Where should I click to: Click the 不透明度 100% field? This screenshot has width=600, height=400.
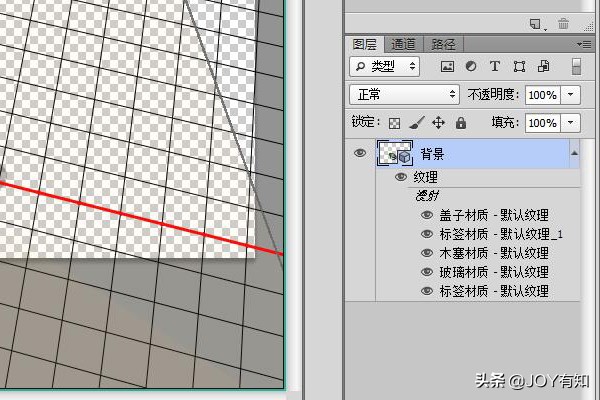[x=543, y=95]
